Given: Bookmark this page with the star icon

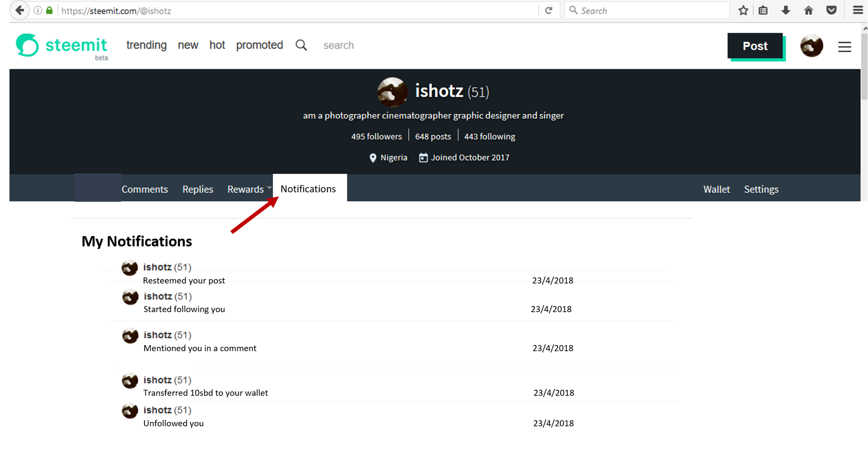Looking at the screenshot, I should coord(743,10).
